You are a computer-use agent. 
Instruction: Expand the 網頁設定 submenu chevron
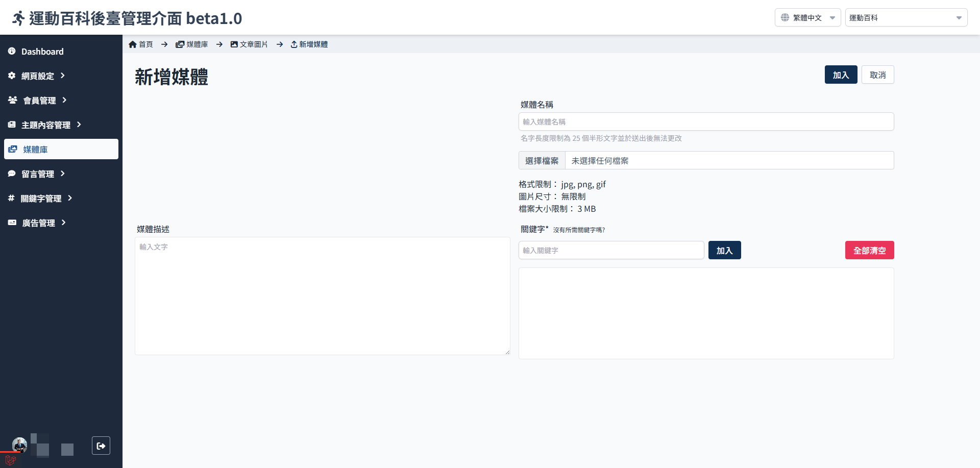[63, 76]
